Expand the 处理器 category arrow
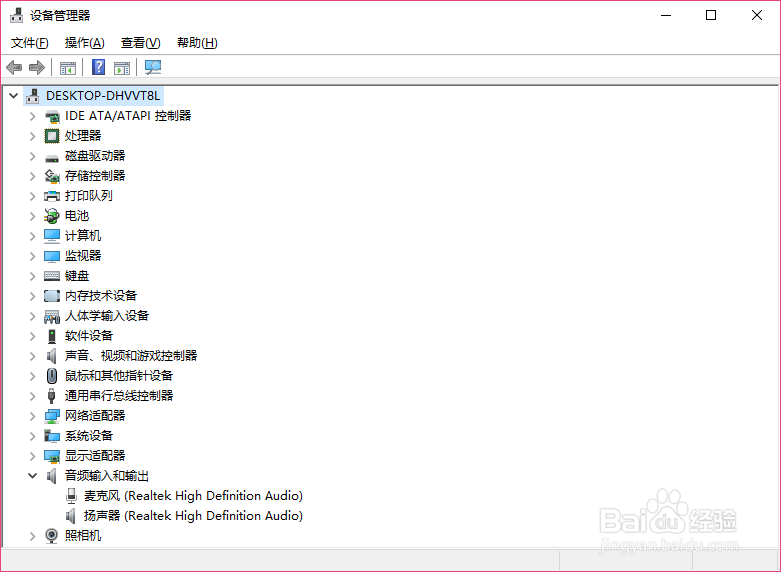781x572 pixels. point(33,136)
